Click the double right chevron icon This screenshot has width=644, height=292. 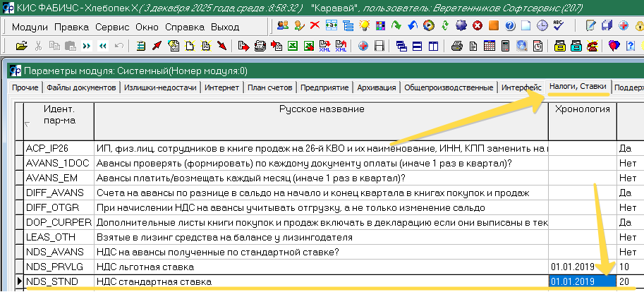(x=86, y=46)
